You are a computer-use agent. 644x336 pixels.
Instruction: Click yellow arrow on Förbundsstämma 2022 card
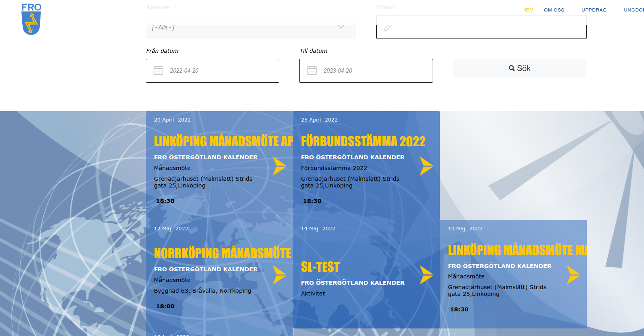[426, 166]
